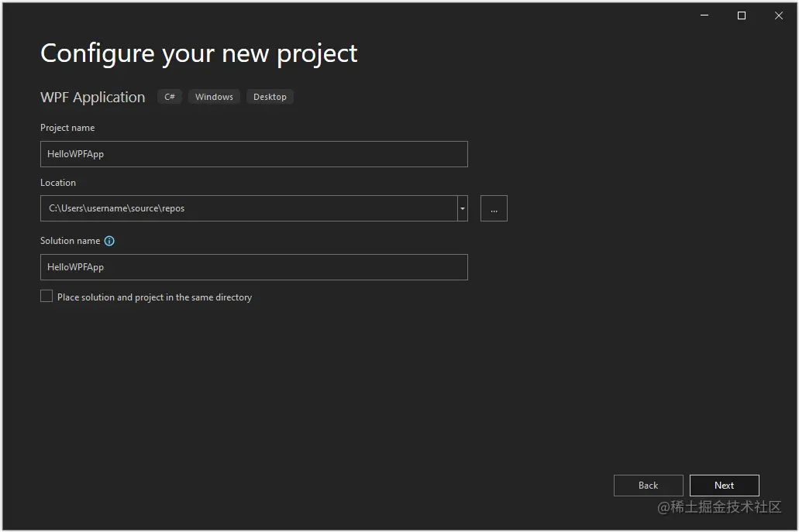Click the WPF Application template title
This screenshot has height=532, width=799.
pyautogui.click(x=93, y=98)
